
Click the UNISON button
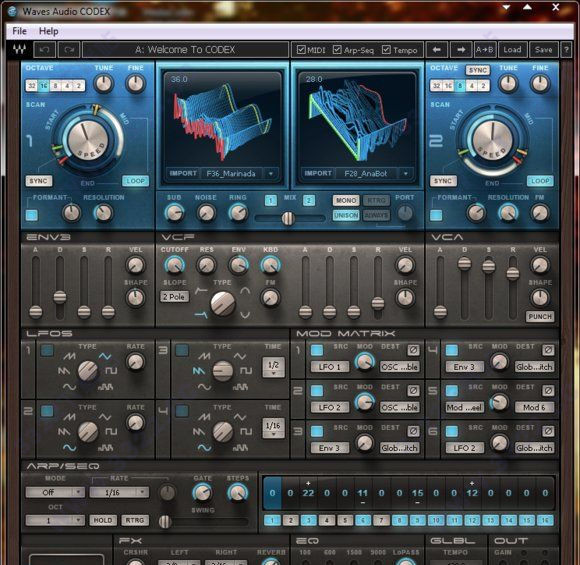(x=346, y=215)
